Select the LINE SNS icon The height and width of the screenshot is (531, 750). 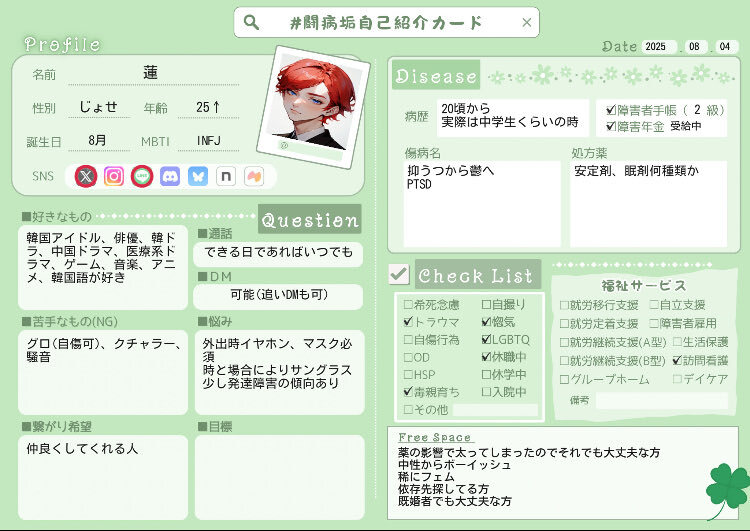coord(142,177)
